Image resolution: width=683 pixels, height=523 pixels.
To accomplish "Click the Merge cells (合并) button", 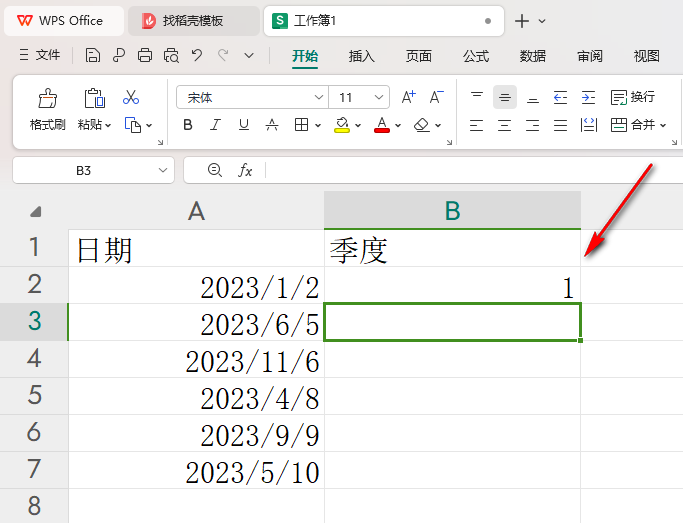I will click(x=632, y=125).
